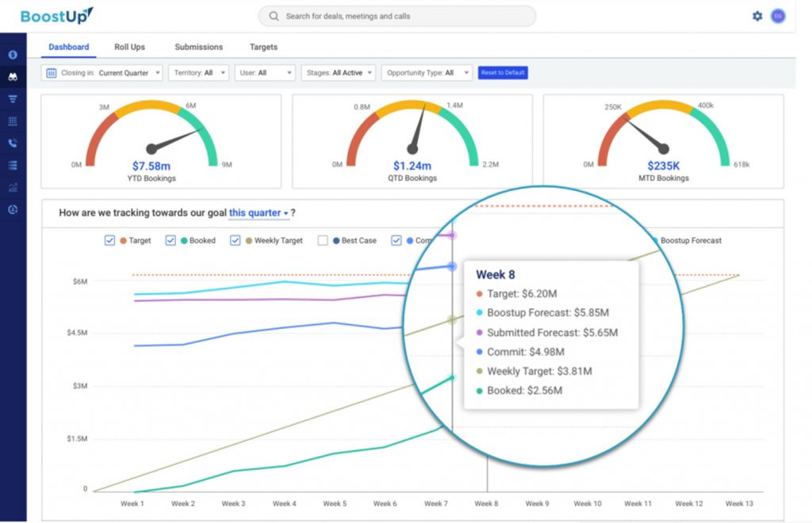Open the clock history icon in the sidebar

tap(13, 209)
